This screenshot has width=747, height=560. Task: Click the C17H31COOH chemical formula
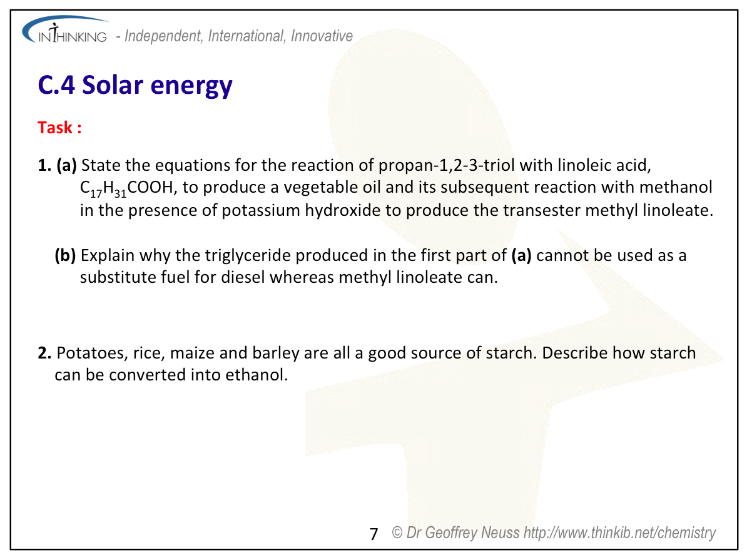tap(124, 189)
